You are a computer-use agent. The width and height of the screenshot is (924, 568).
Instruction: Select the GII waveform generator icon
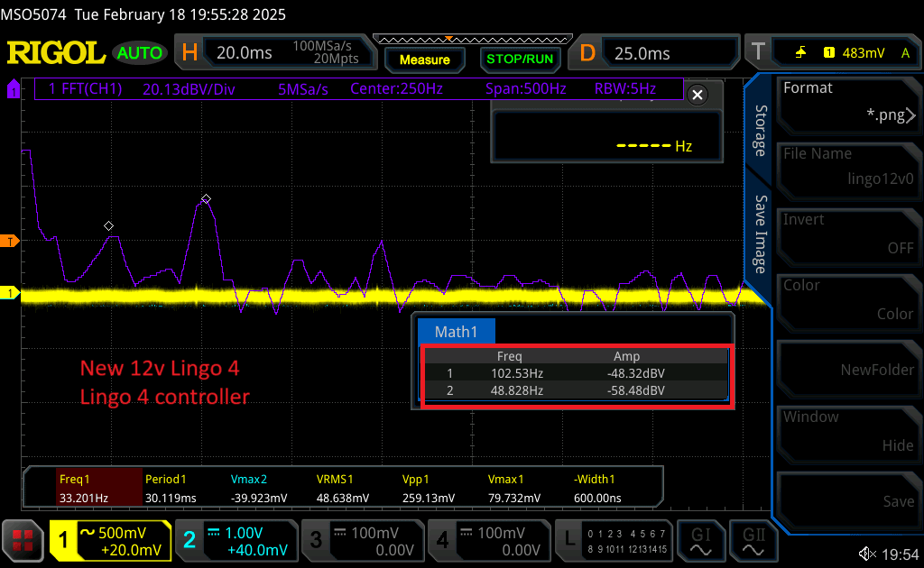[754, 541]
